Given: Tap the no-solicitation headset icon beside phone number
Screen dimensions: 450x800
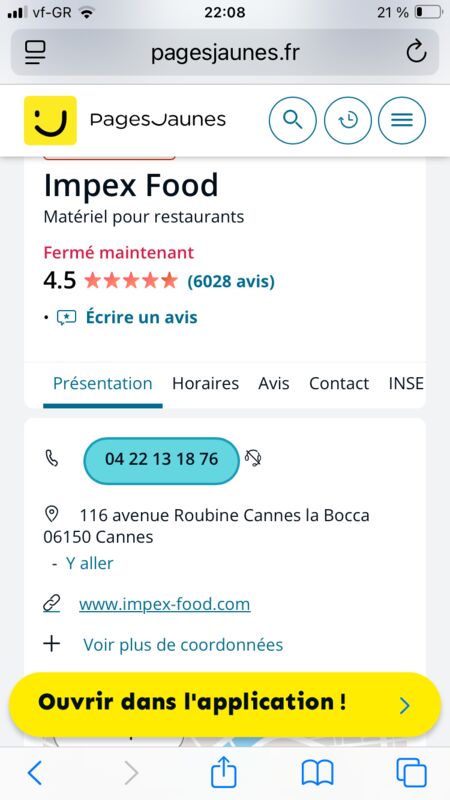Looking at the screenshot, I should [253, 458].
